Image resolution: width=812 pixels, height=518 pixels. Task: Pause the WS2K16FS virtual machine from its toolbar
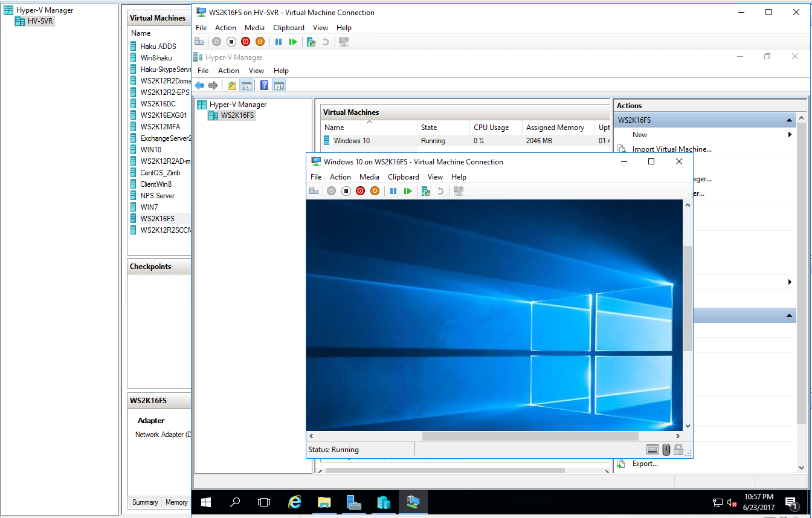[279, 42]
